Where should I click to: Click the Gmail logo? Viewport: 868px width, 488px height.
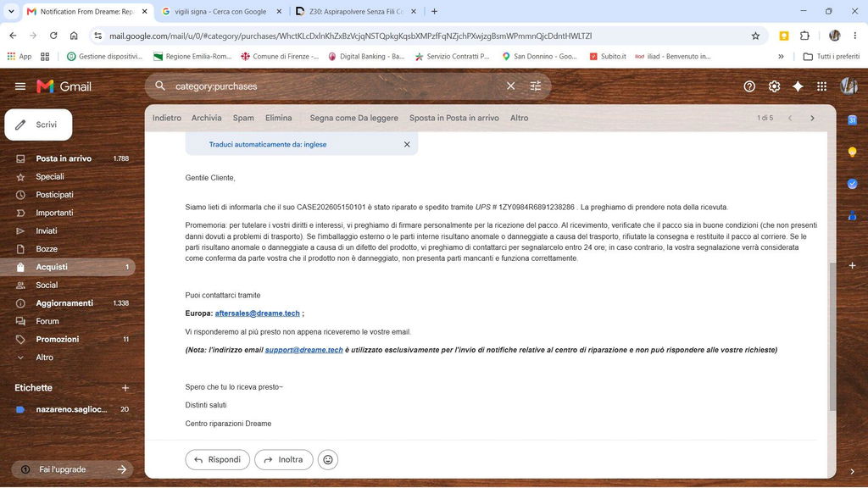pyautogui.click(x=64, y=86)
